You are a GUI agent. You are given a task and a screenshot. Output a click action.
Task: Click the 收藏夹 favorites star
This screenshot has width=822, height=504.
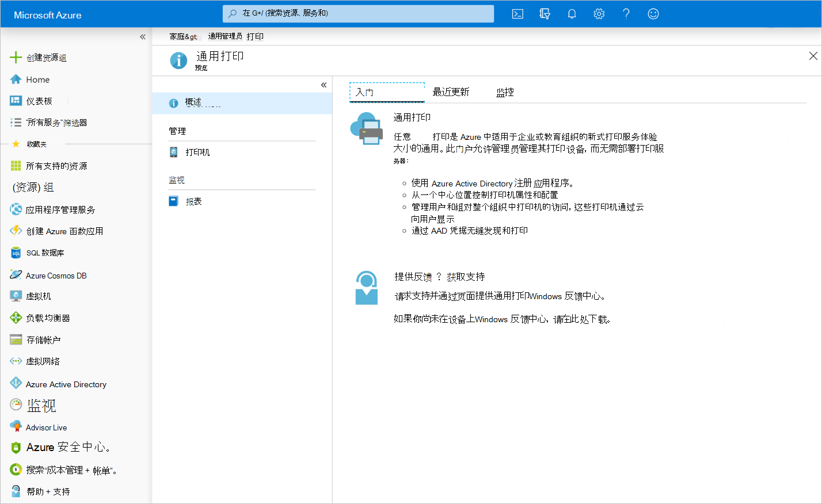point(16,144)
